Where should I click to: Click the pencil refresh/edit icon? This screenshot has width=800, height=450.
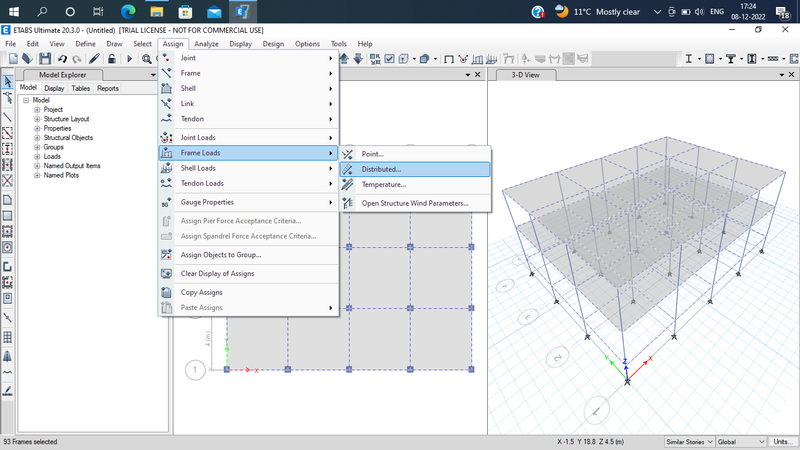click(x=94, y=59)
